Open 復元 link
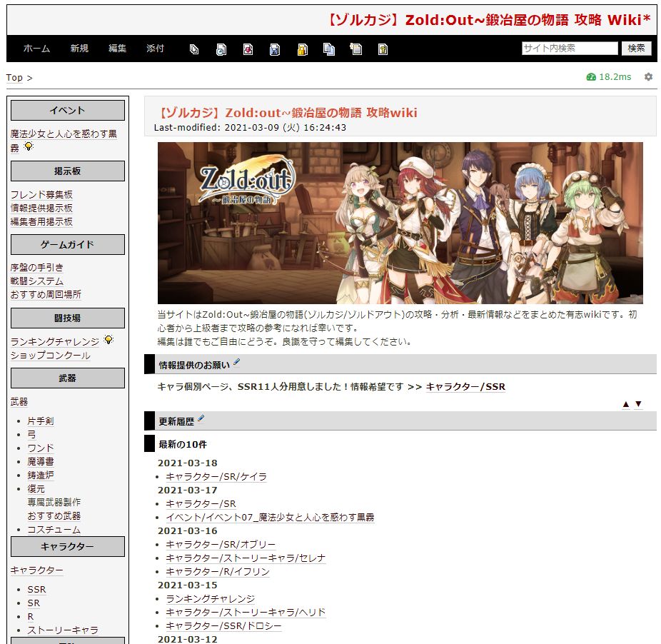Viewport: 661px width, 644px height. (36, 489)
